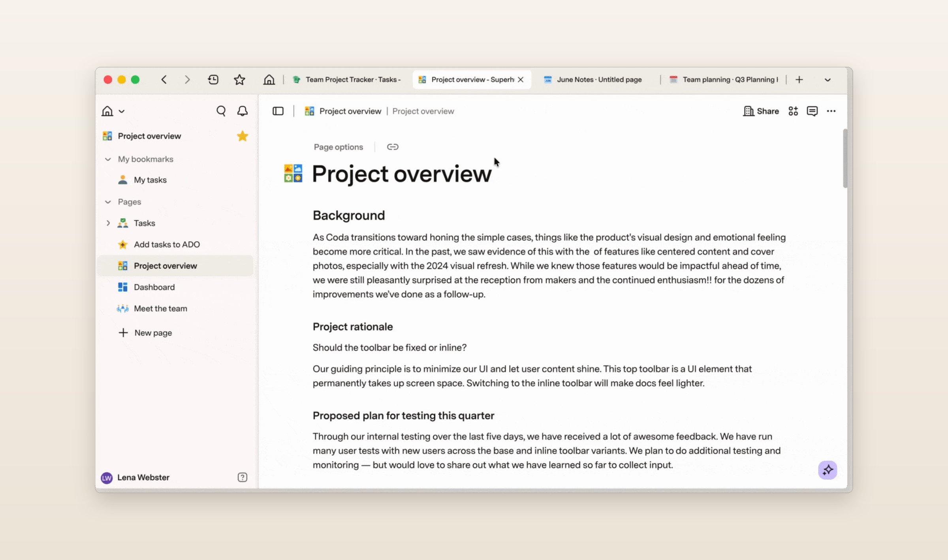The width and height of the screenshot is (948, 560).
Task: Open the insert blocks grid-plus icon
Action: tap(793, 111)
